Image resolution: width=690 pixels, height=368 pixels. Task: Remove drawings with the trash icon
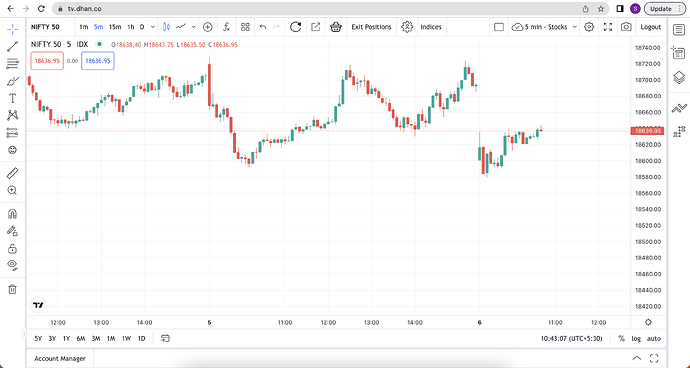(12, 289)
